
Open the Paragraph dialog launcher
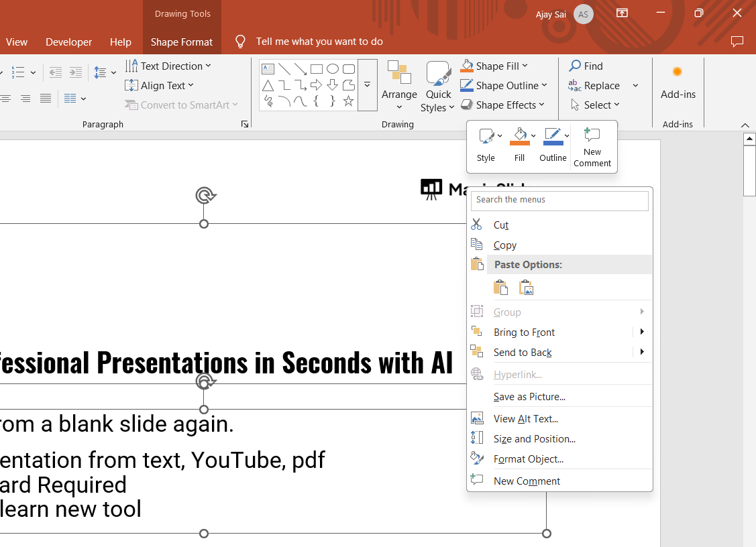point(245,124)
